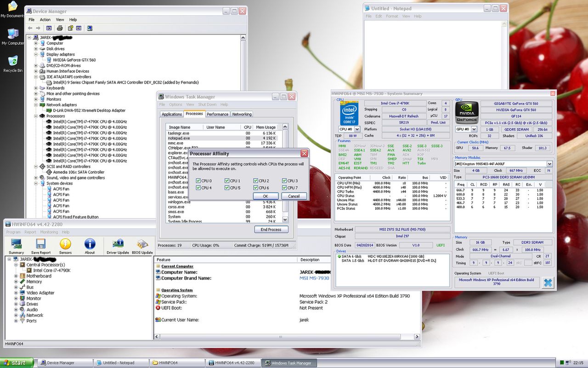The image size is (588, 368).
Task: Uncheck the CPU 1 affinity checkbox
Action: [x=227, y=181]
